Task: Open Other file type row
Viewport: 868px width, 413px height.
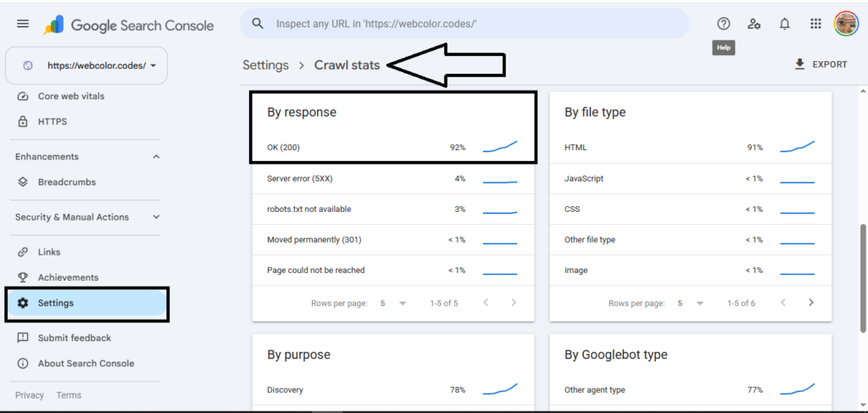Action: [690, 240]
